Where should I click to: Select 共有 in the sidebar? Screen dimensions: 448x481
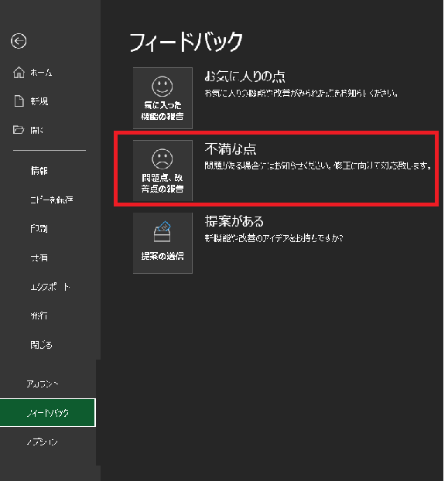coord(39,258)
